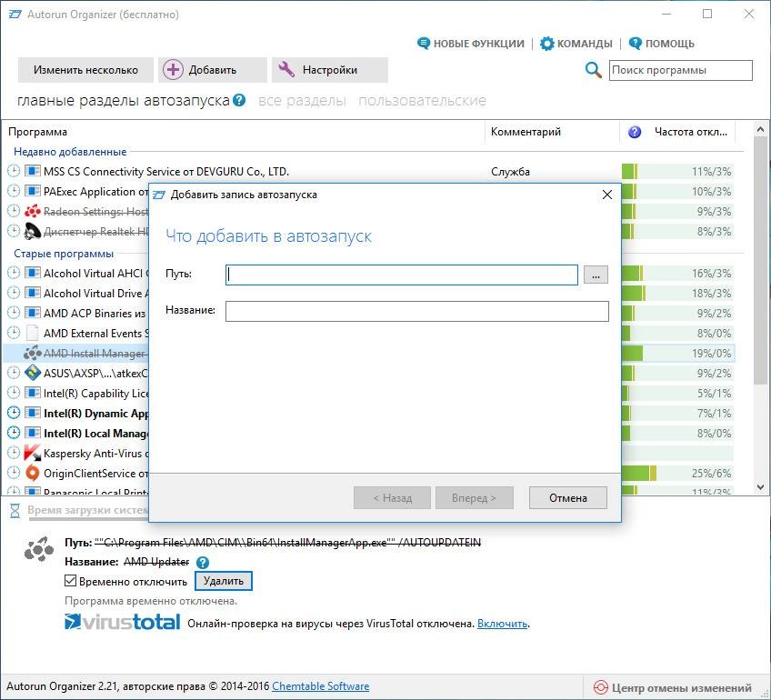This screenshot has width=771, height=700.
Task: Click the large AMD icon in details panel
Action: click(x=39, y=550)
